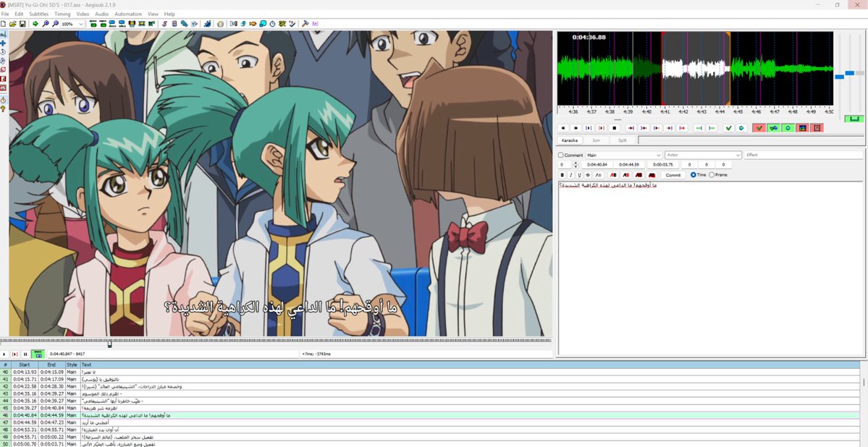Click the video seek bar slider handle
868x447 pixels.
[109, 344]
